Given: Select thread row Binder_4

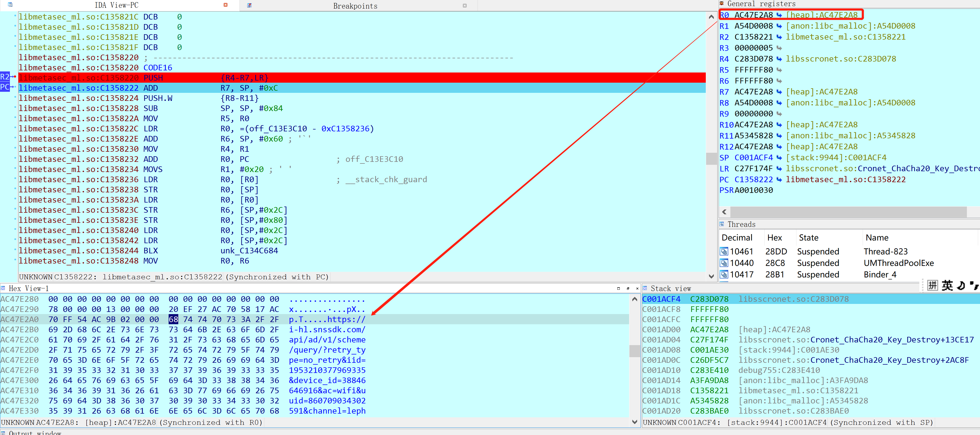Looking at the screenshot, I should (x=849, y=274).
